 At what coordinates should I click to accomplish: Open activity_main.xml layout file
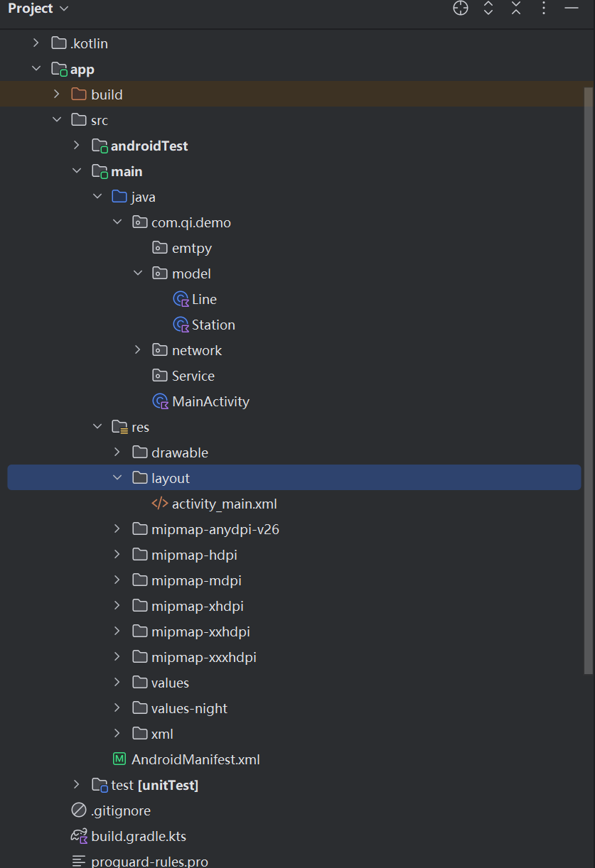(x=223, y=504)
